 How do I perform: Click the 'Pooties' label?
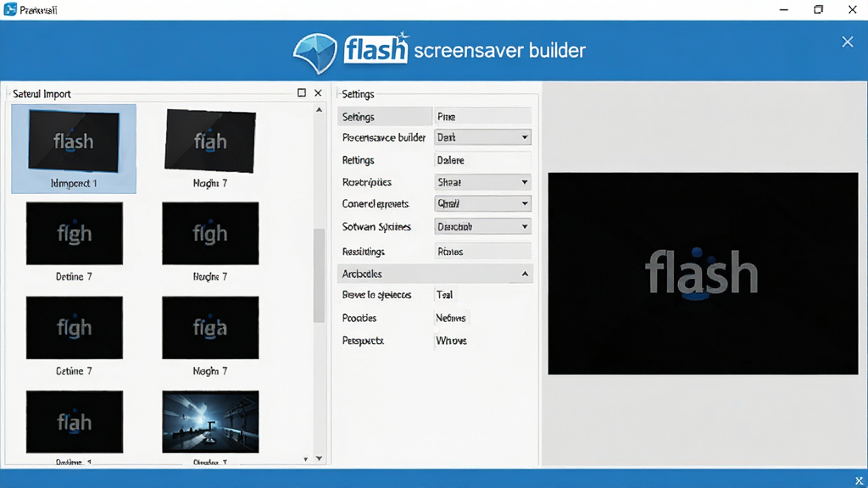(359, 318)
